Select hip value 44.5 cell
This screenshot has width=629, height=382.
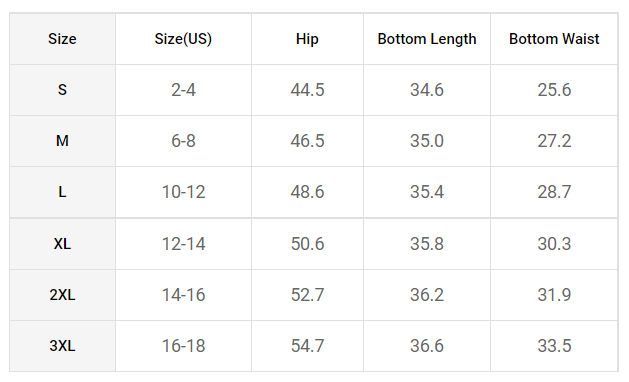(x=307, y=90)
